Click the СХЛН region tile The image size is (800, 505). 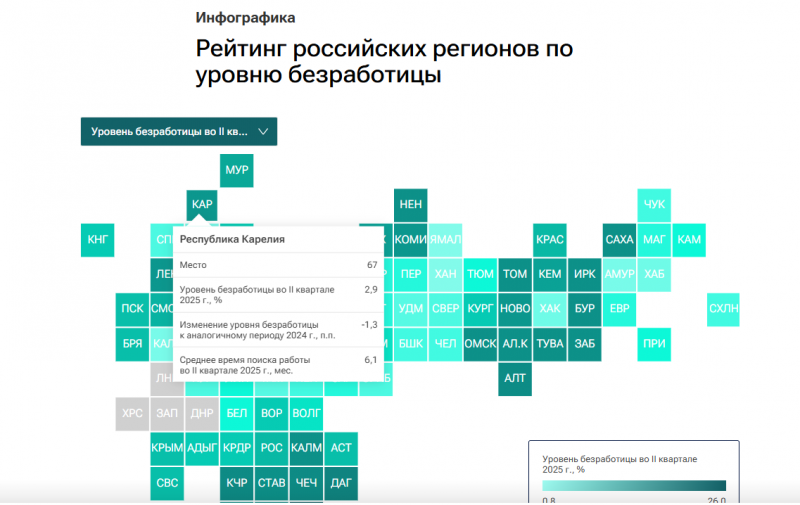coord(723,309)
